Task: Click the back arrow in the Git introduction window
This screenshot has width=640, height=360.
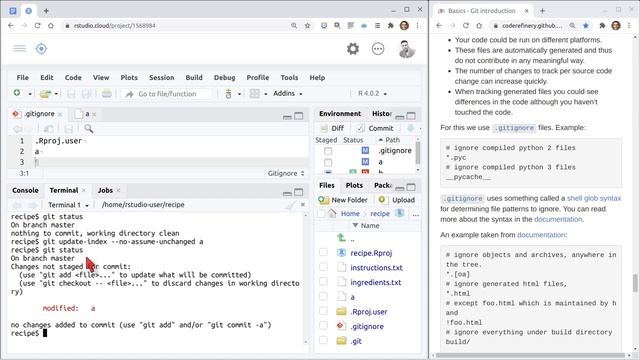Action: point(439,25)
